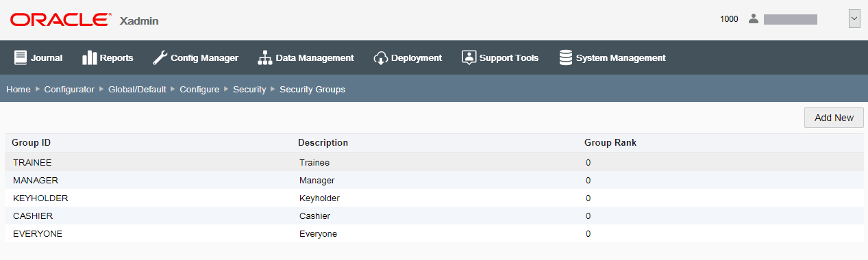Open the Config Manager menu

coord(195,57)
